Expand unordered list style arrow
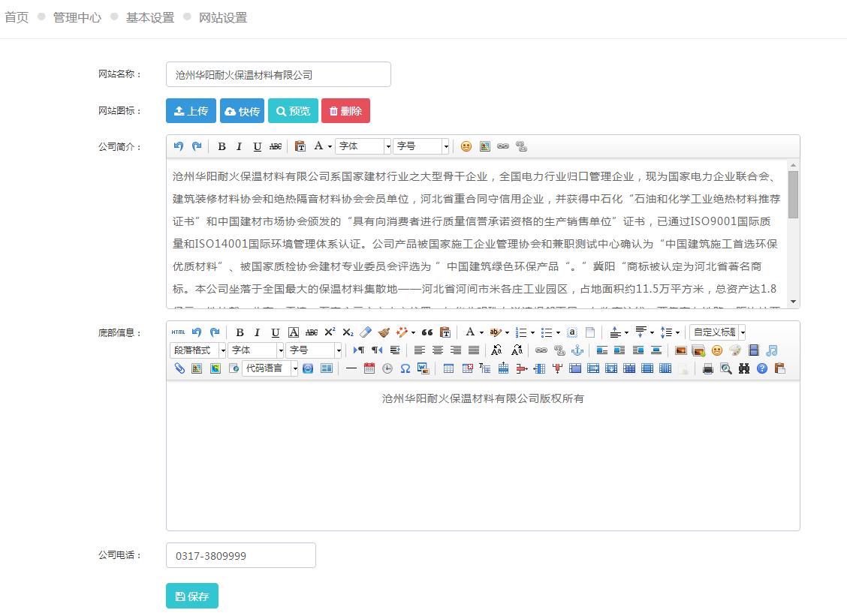The height and width of the screenshot is (616, 847). tap(558, 332)
